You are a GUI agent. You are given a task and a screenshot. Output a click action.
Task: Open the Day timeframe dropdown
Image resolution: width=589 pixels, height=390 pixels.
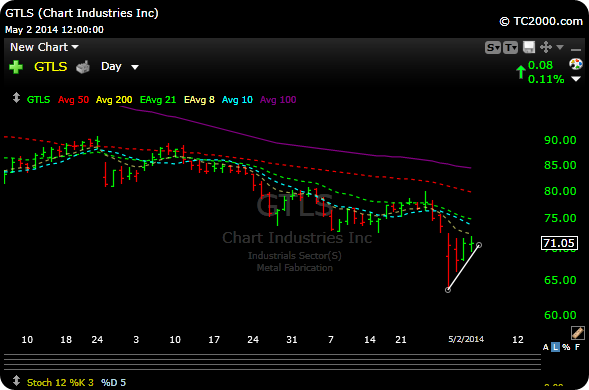click(x=119, y=67)
